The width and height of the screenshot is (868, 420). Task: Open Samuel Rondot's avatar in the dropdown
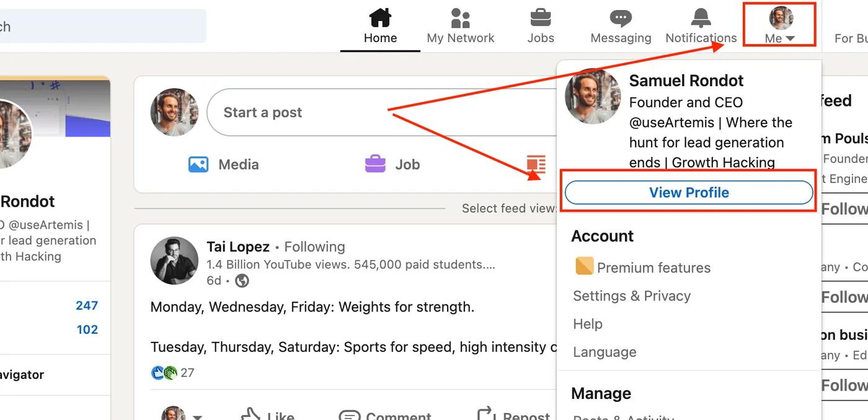pyautogui.click(x=593, y=97)
